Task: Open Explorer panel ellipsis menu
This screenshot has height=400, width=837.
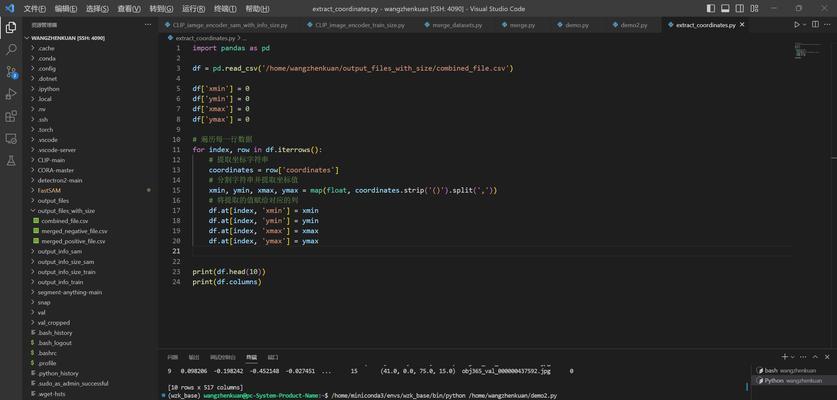Action: [x=148, y=25]
